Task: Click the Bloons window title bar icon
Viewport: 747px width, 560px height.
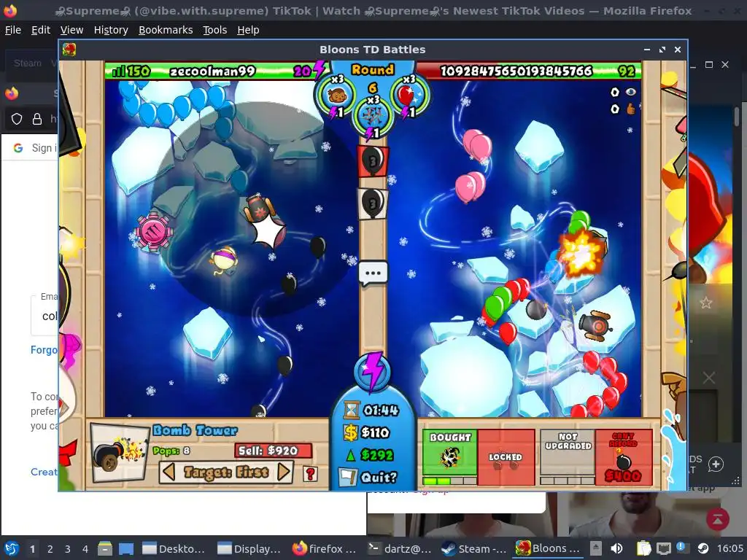Action: (x=69, y=50)
